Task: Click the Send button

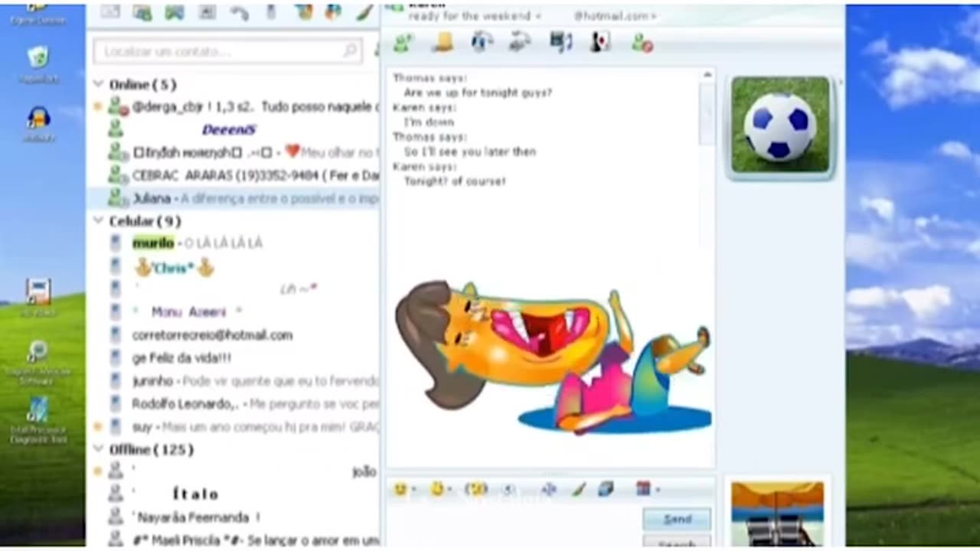Action: [x=677, y=519]
